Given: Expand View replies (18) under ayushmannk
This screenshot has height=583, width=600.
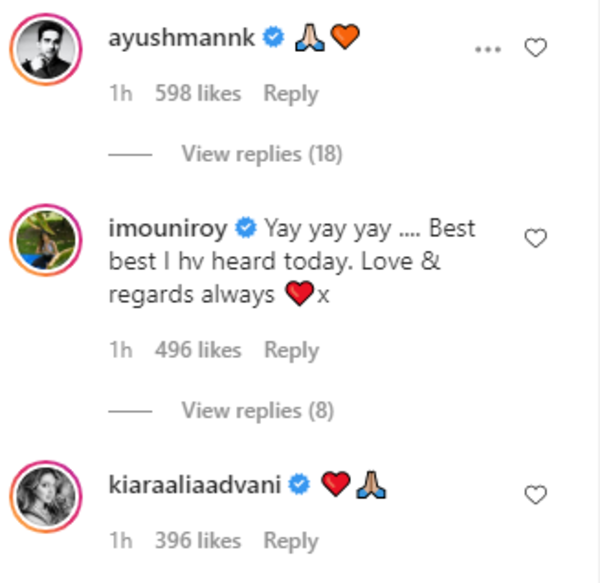Looking at the screenshot, I should coord(262,154).
